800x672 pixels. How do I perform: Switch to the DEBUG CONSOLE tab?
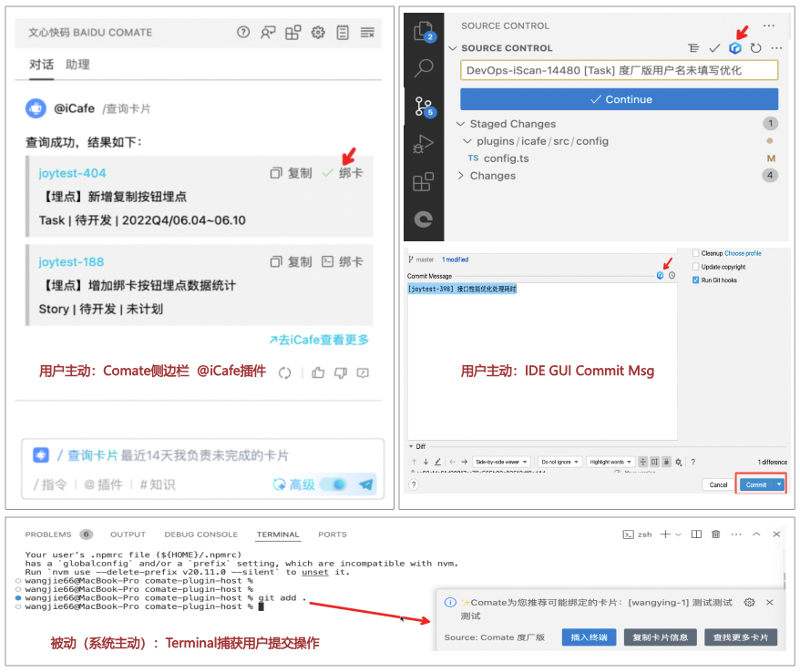[x=201, y=535]
